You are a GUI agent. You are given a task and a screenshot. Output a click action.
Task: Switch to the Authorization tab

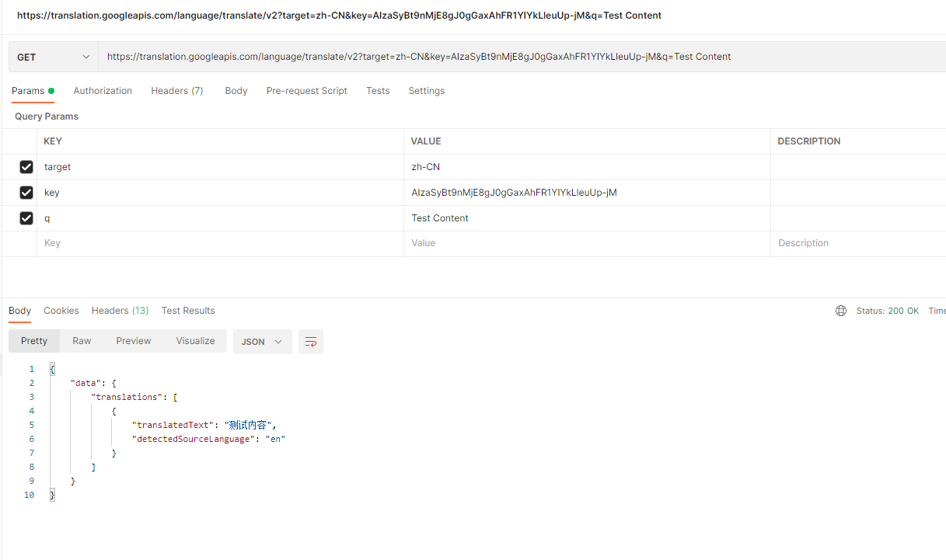[103, 91]
